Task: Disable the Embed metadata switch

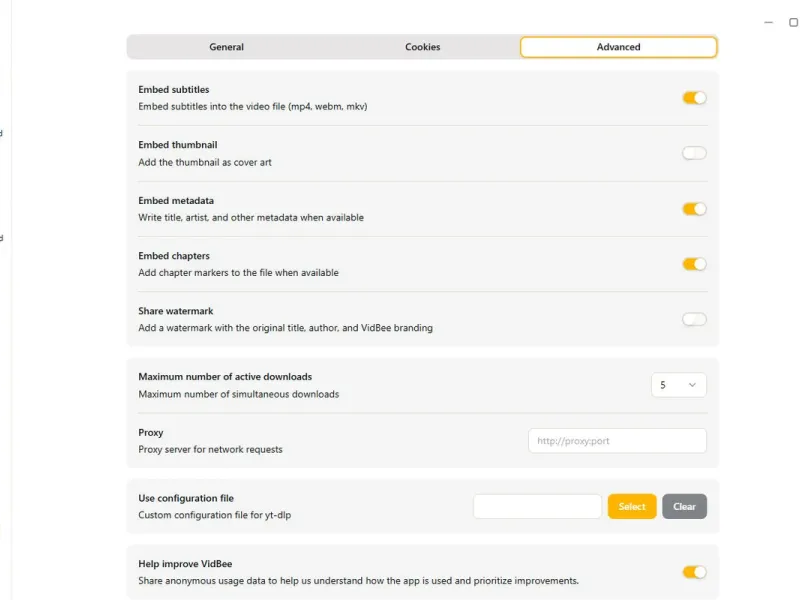Action: pos(694,209)
